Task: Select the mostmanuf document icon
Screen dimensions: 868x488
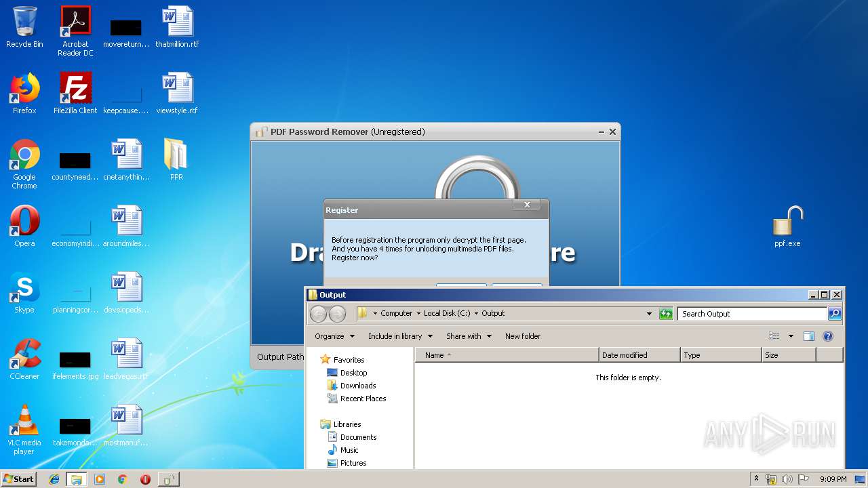Action: click(x=126, y=426)
